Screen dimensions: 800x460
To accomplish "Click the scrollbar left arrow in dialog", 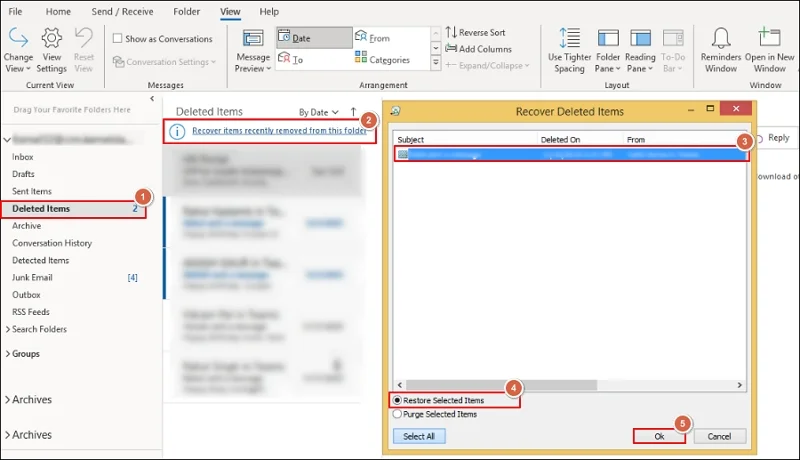I will click(x=400, y=385).
